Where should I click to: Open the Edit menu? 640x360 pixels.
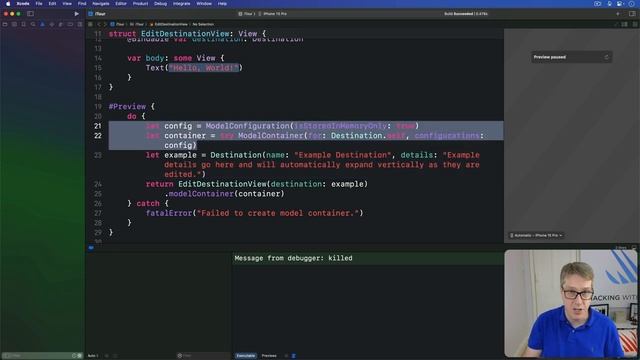52,4
